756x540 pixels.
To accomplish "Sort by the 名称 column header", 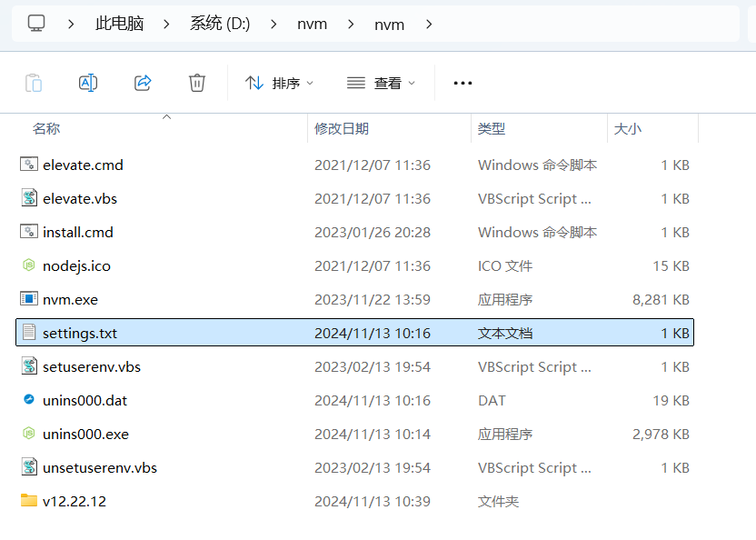I will tap(46, 128).
